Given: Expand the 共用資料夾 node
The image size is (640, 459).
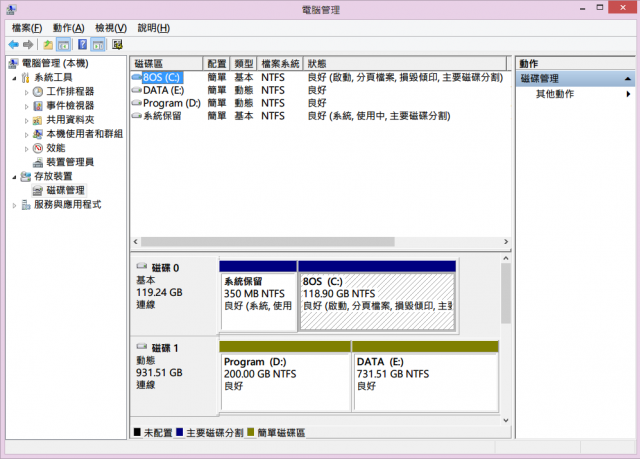Looking at the screenshot, I should [27, 121].
